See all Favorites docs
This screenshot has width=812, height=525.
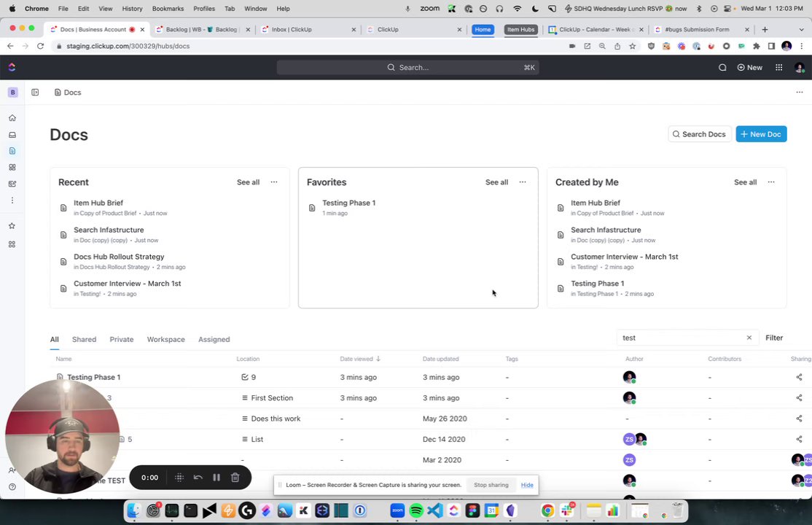point(496,182)
